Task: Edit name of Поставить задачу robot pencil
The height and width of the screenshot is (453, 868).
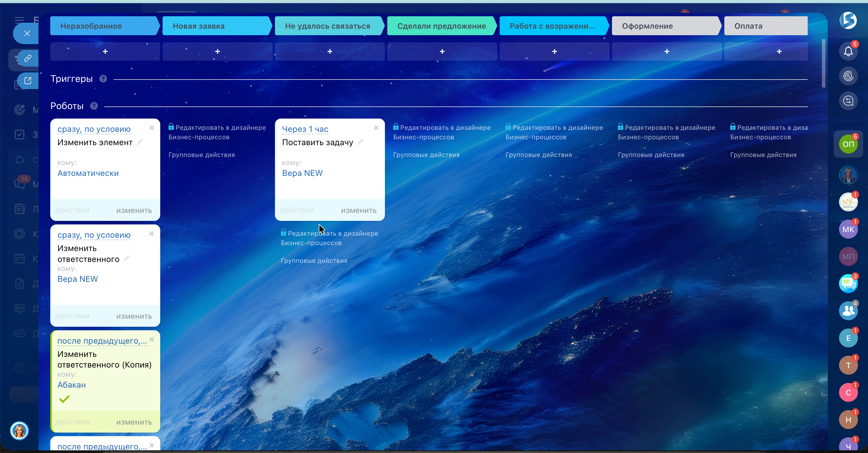Action: click(360, 142)
